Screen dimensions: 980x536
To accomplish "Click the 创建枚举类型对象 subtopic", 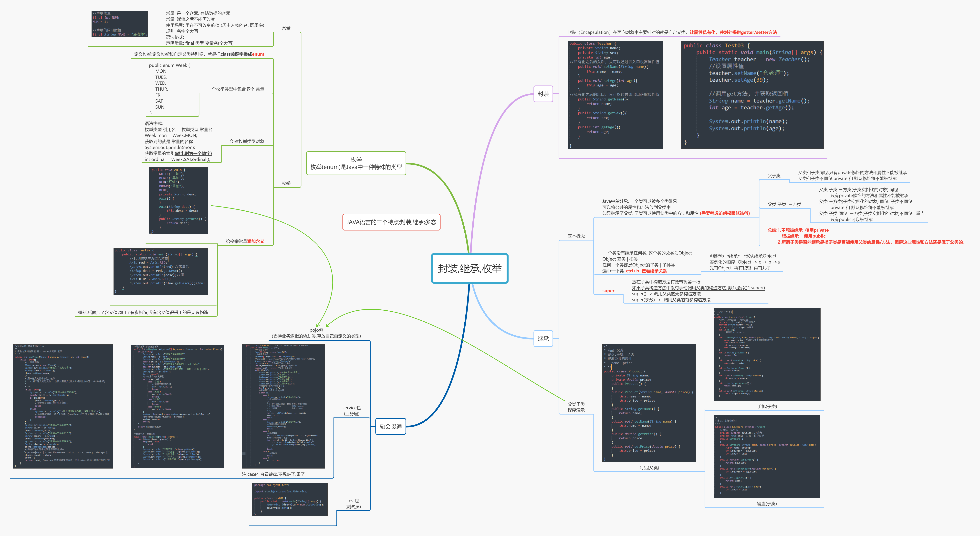I will 247,141.
